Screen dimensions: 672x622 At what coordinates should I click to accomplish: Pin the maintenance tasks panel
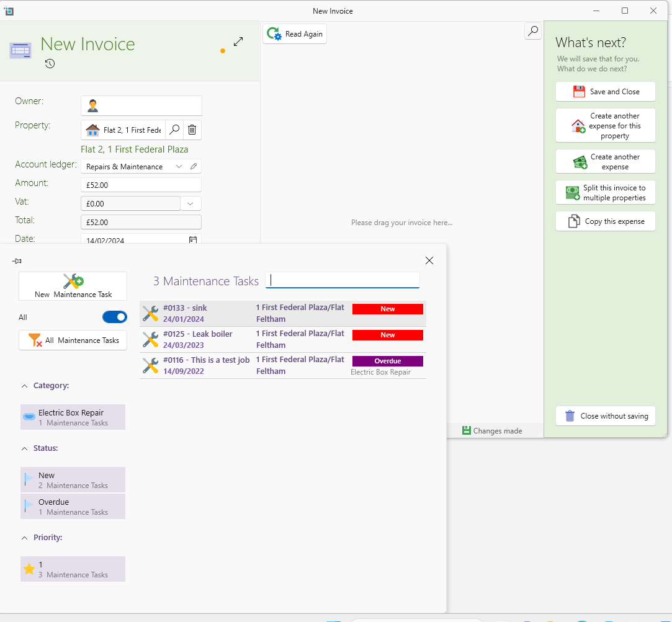tap(17, 261)
